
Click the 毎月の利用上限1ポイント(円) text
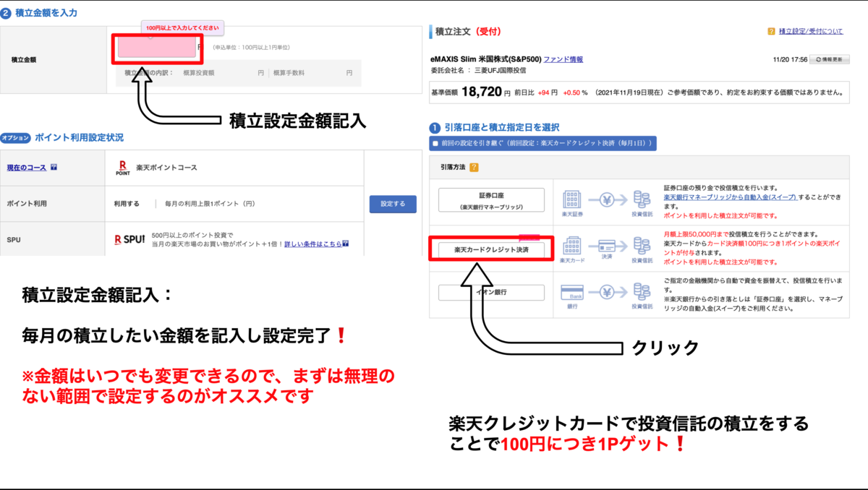click(x=210, y=204)
